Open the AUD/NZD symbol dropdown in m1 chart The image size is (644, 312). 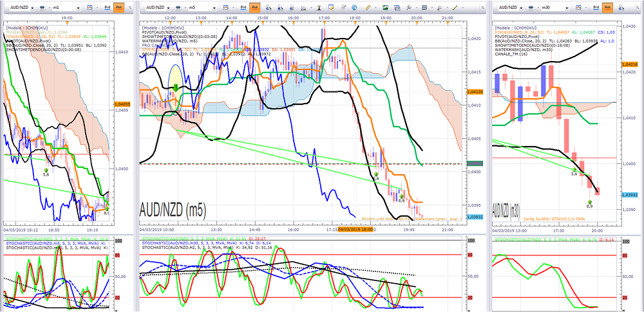[x=32, y=7]
